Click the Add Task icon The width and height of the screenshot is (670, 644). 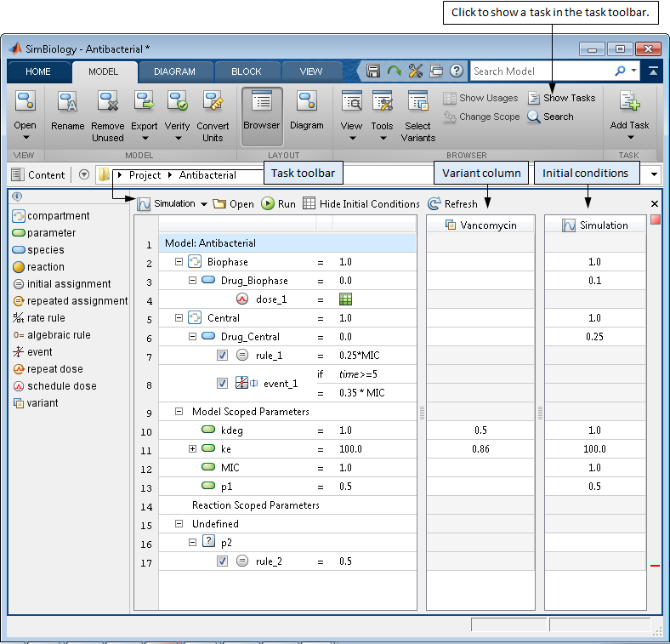coord(629,101)
